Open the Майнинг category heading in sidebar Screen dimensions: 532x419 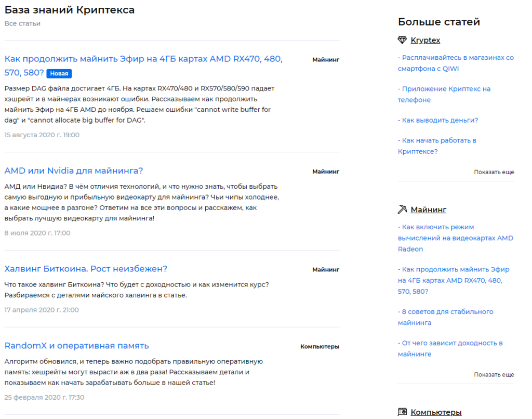click(428, 209)
